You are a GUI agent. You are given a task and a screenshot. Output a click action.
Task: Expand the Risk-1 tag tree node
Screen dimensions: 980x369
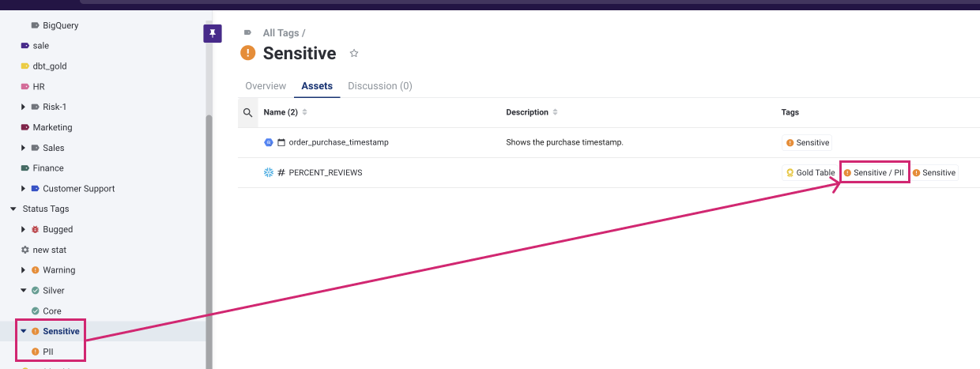23,107
